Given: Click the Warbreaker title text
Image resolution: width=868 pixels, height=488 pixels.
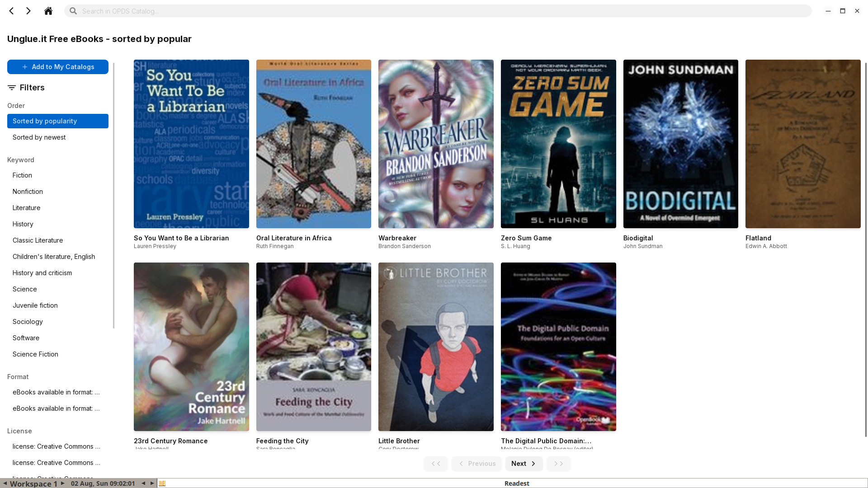Looking at the screenshot, I should (x=397, y=238).
